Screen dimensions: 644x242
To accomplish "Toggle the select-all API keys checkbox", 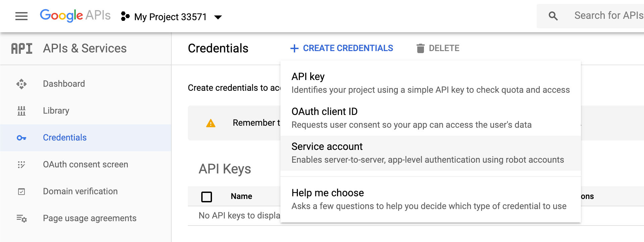I will coord(207,197).
